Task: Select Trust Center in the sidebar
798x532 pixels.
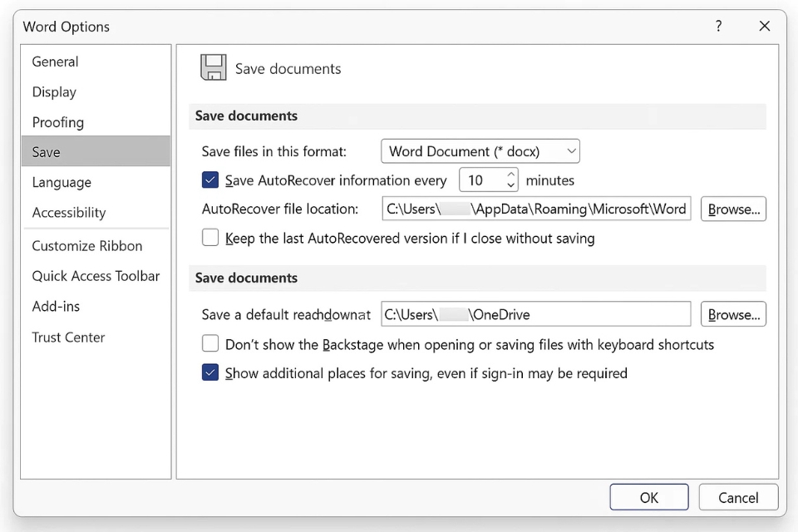Action: (68, 337)
